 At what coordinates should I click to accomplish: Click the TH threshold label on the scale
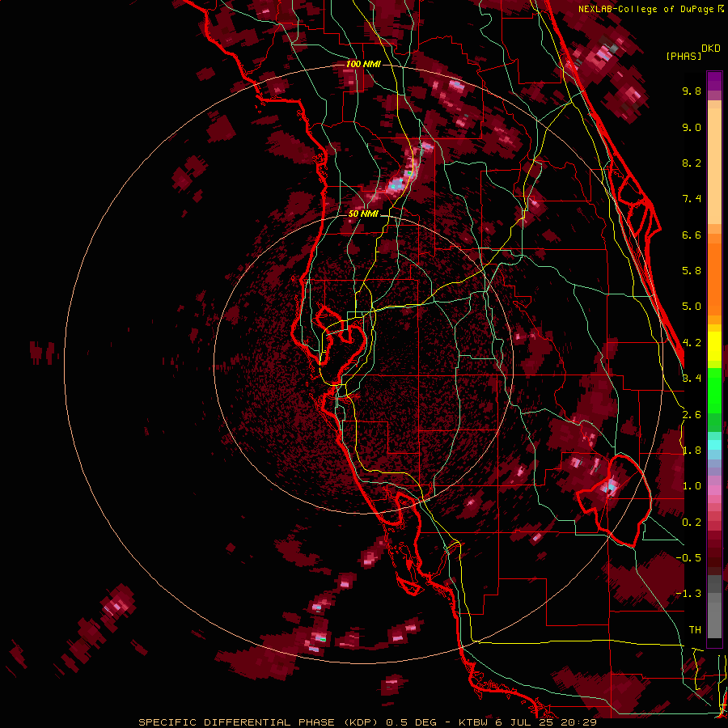click(x=695, y=630)
